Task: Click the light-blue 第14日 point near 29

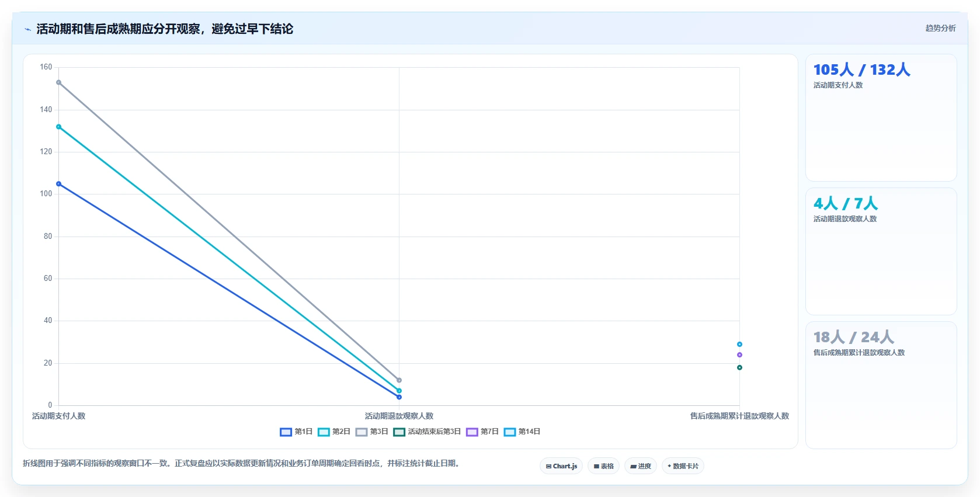Action: click(x=739, y=345)
